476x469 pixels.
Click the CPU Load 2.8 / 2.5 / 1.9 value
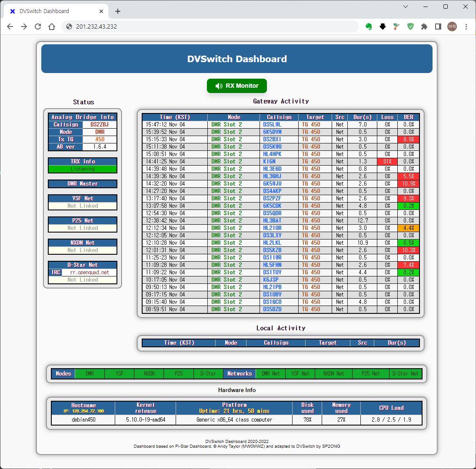click(x=391, y=419)
